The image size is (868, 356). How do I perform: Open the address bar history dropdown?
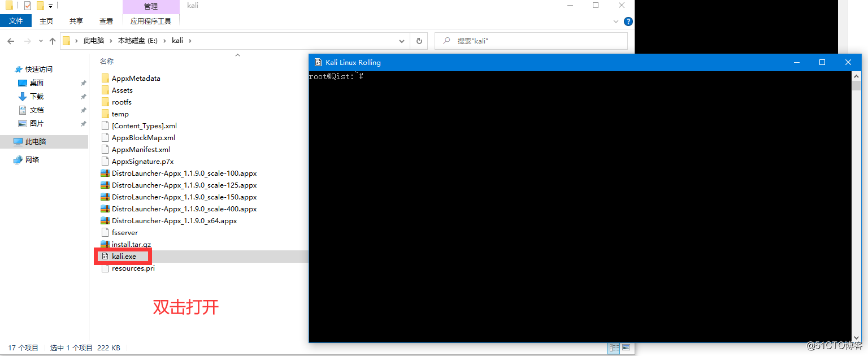(402, 41)
